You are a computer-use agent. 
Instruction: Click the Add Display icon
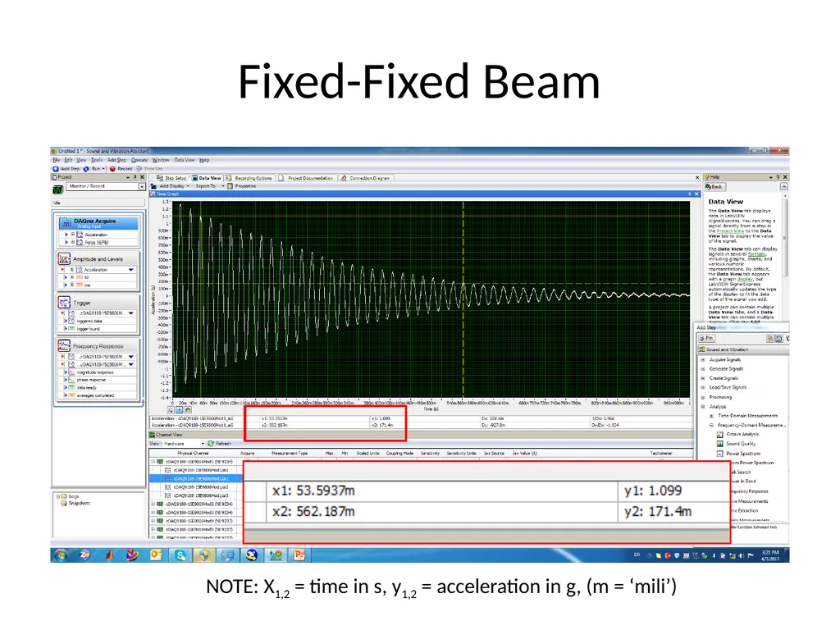point(153,186)
